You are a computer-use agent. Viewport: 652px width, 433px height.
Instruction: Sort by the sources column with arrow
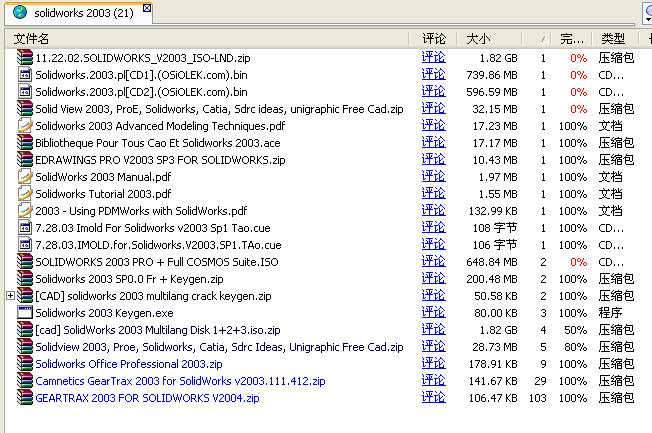point(538,39)
